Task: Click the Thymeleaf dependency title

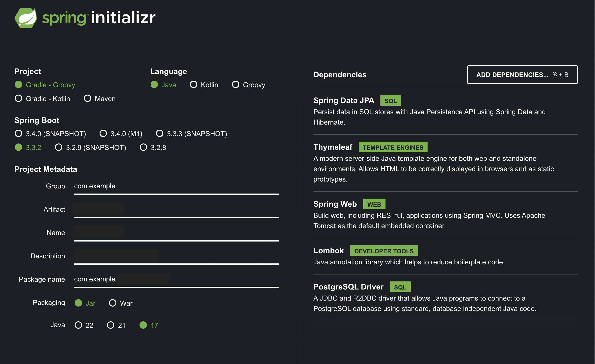Action: 333,147
